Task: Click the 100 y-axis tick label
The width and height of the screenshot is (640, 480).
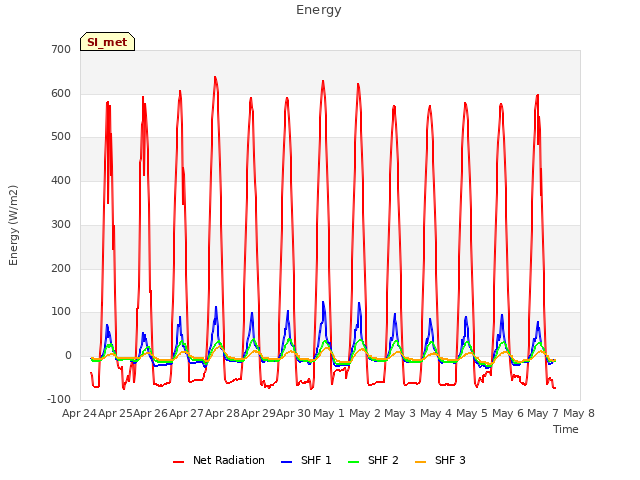Action: pyautogui.click(x=61, y=312)
